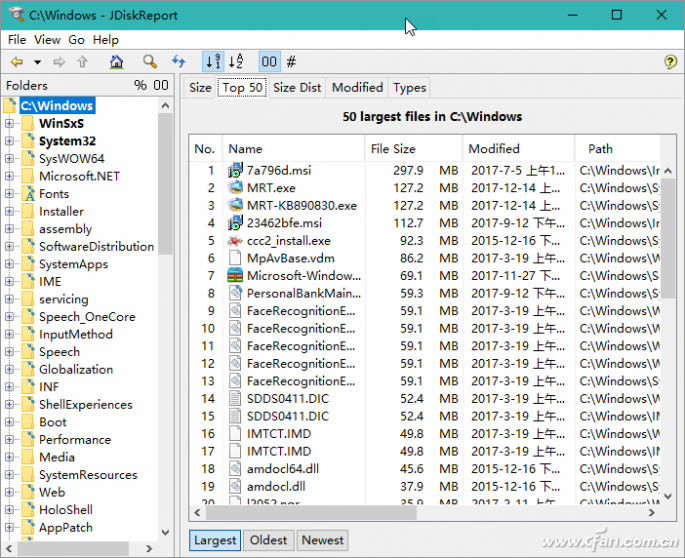Click the amdocl.dll file icon

click(x=235, y=486)
